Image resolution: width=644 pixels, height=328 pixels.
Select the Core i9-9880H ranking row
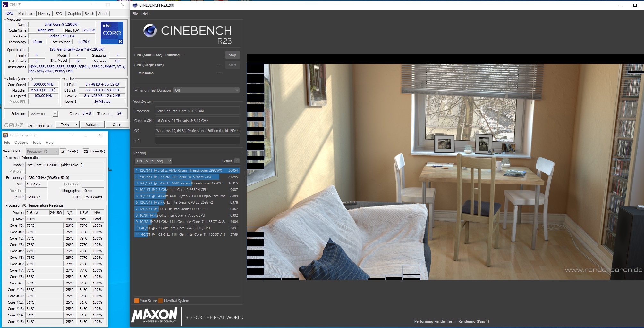(187, 190)
